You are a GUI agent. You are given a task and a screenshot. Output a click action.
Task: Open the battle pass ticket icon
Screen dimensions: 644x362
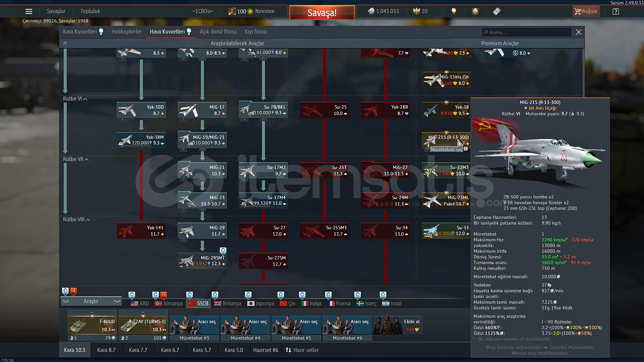[x=497, y=11]
